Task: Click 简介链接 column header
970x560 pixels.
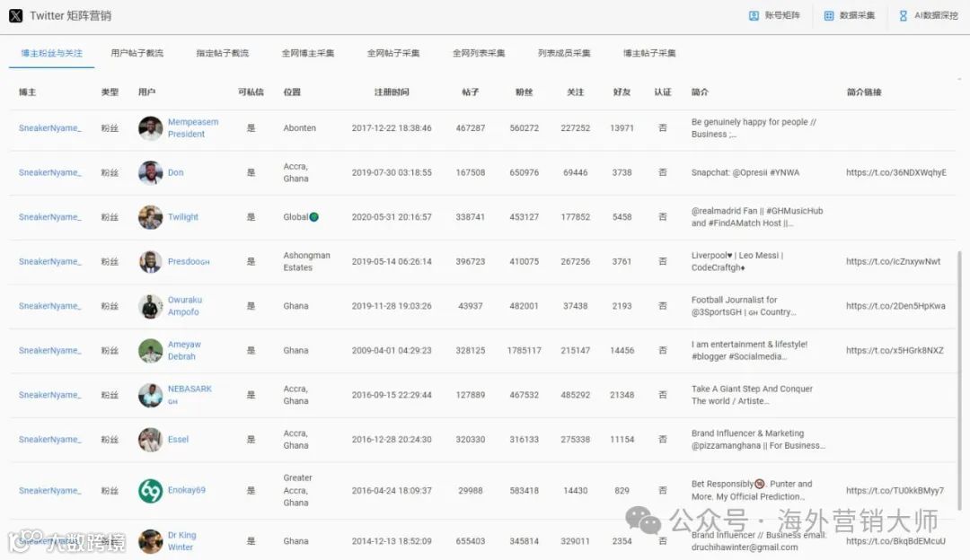Action: point(864,92)
